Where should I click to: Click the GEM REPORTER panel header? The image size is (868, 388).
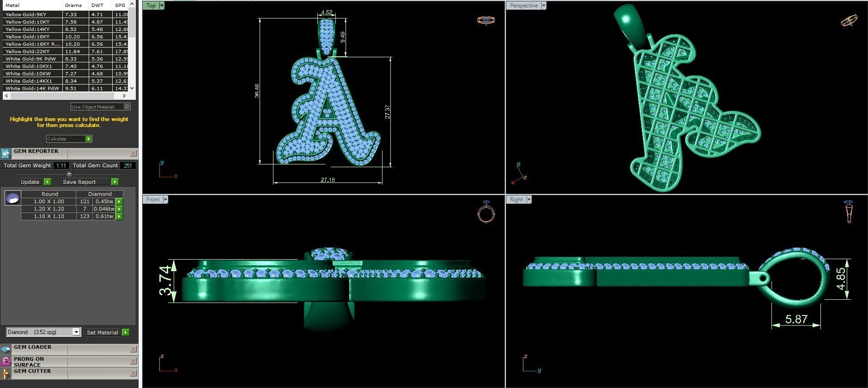pyautogui.click(x=69, y=153)
